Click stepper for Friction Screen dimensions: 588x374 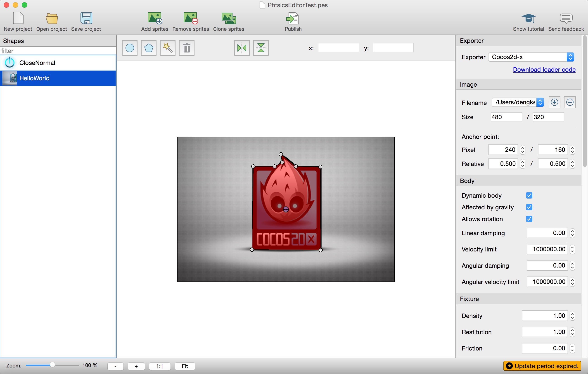coord(572,348)
